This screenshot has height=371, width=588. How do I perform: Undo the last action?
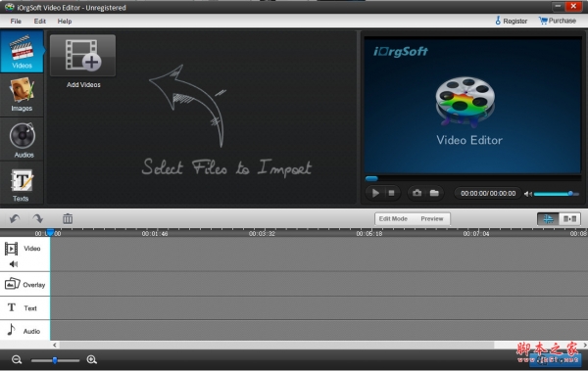coord(15,218)
